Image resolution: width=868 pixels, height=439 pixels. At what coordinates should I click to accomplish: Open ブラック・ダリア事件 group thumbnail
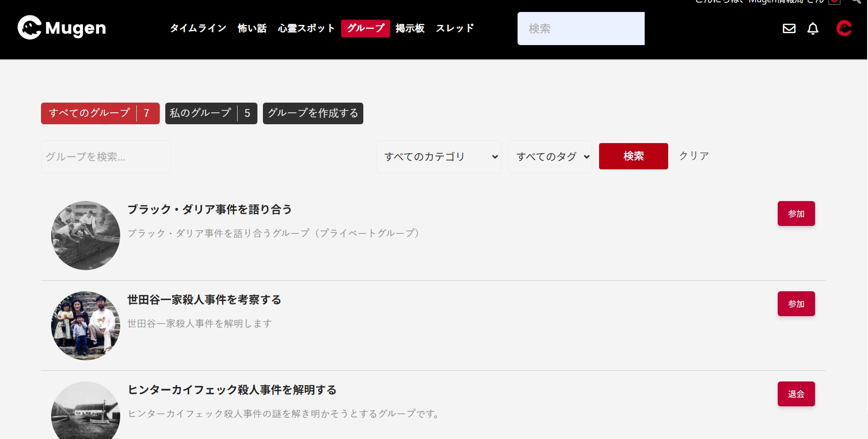coord(86,236)
